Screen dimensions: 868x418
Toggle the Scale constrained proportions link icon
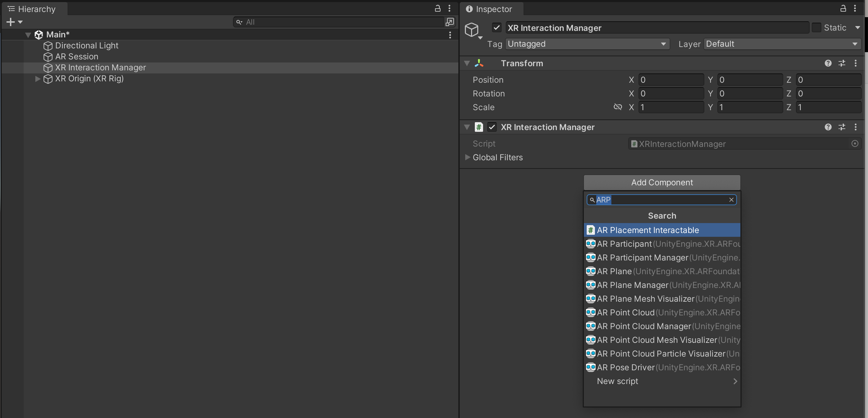pyautogui.click(x=618, y=107)
